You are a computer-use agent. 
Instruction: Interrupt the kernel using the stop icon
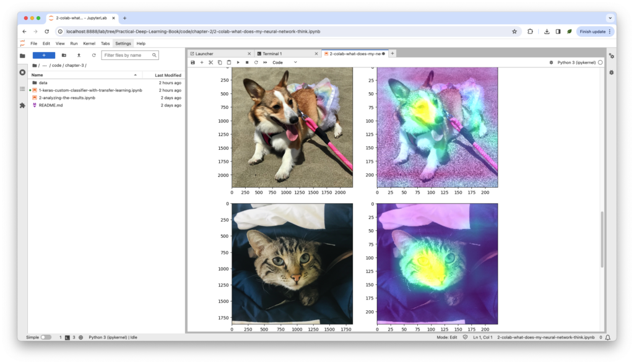point(247,63)
